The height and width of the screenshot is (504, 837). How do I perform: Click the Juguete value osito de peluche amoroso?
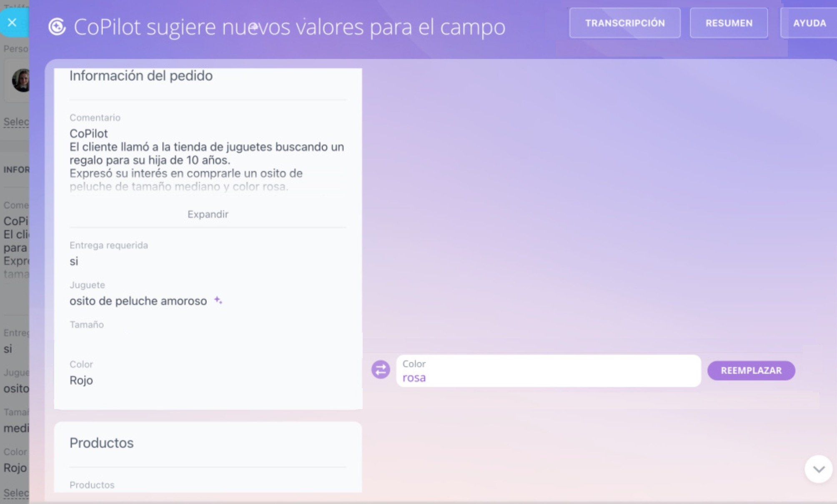coord(138,301)
